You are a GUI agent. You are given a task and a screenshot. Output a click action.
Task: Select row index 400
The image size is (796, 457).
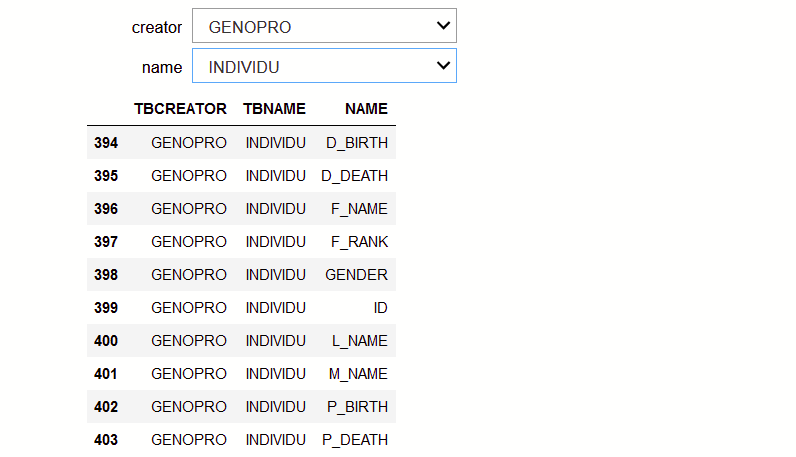point(106,341)
